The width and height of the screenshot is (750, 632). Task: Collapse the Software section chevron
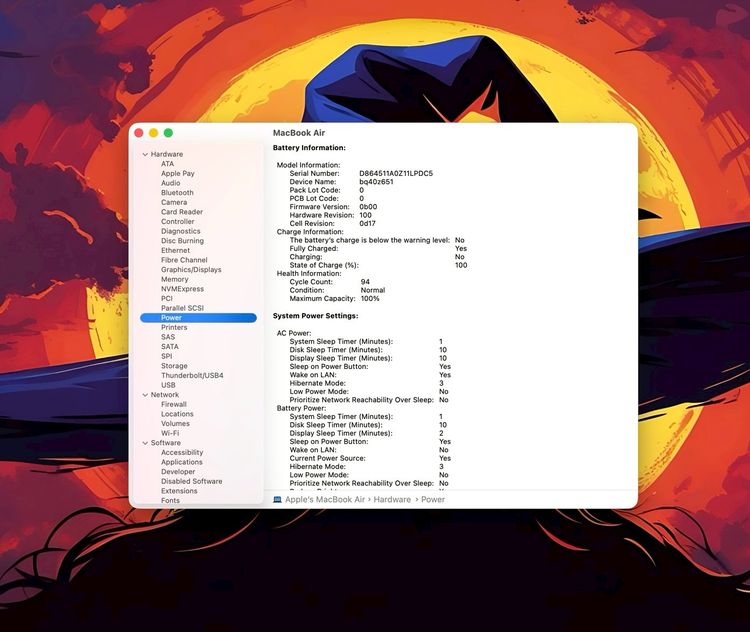pyautogui.click(x=145, y=444)
